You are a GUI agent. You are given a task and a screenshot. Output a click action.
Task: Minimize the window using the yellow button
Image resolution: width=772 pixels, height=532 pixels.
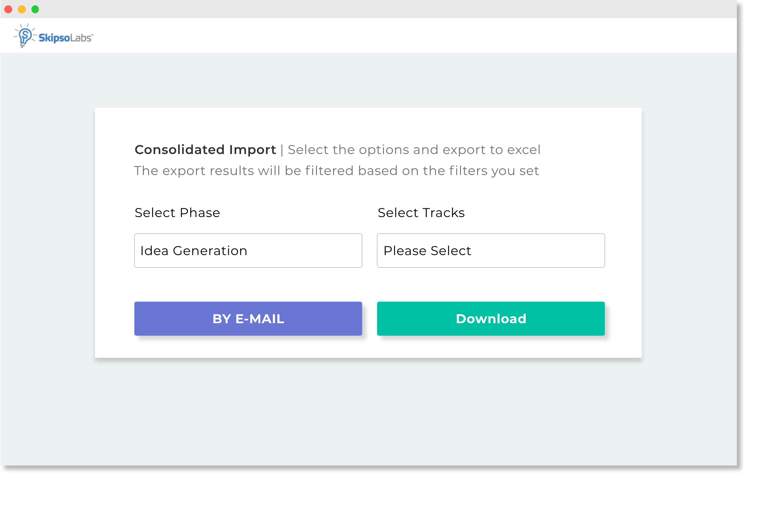(22, 9)
